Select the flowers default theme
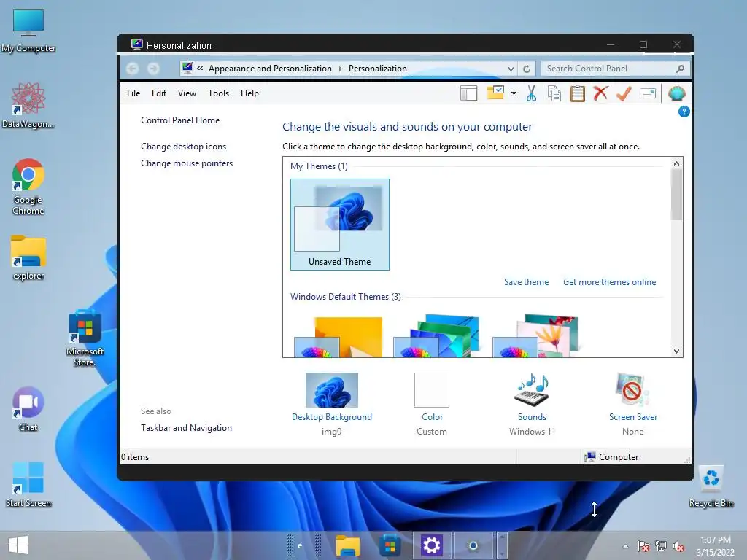This screenshot has height=560, width=747. pos(535,336)
